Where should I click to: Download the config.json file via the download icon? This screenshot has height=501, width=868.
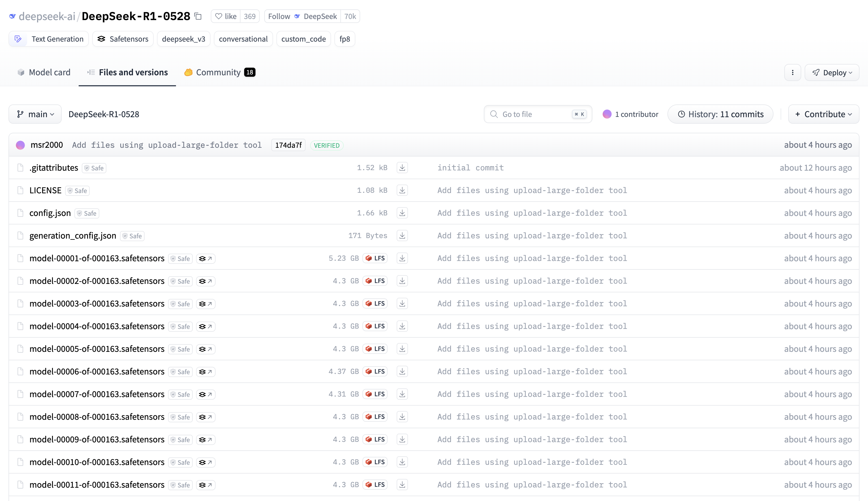(402, 213)
